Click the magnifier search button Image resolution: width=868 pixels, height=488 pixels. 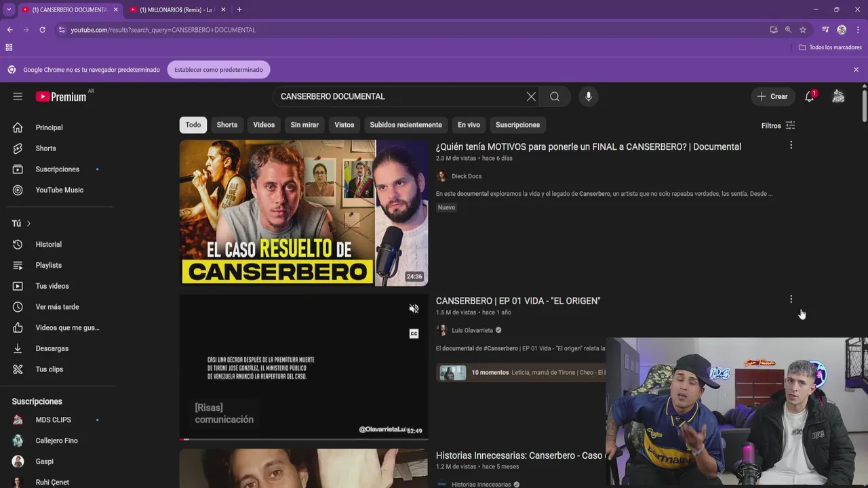point(555,96)
